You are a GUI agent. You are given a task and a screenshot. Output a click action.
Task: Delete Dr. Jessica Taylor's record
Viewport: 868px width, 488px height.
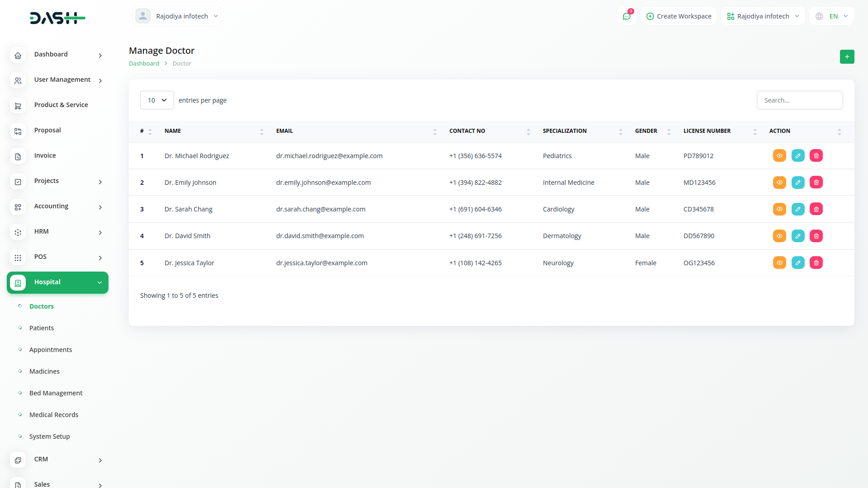pos(816,263)
